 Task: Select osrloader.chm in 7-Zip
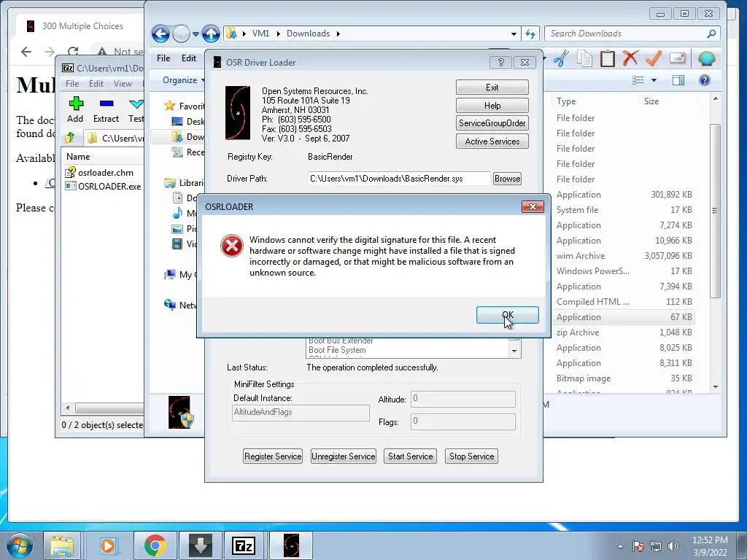(99, 172)
